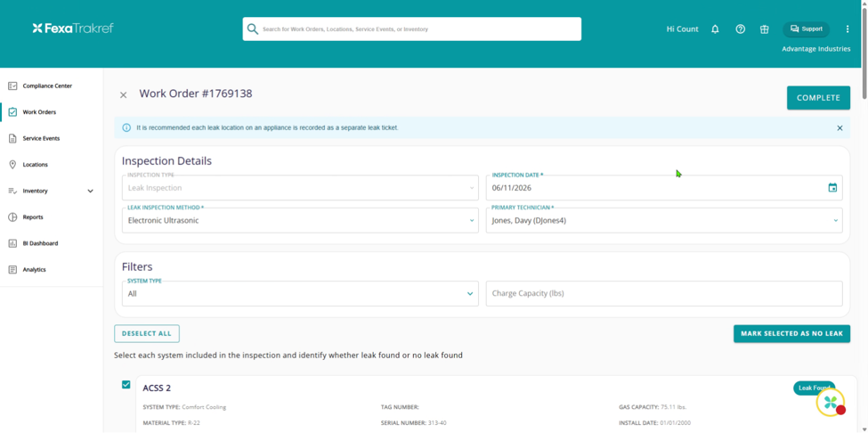Screen dimensions: 868x433
Task: Open the Leak Inspection Method dropdown
Action: tap(300, 220)
